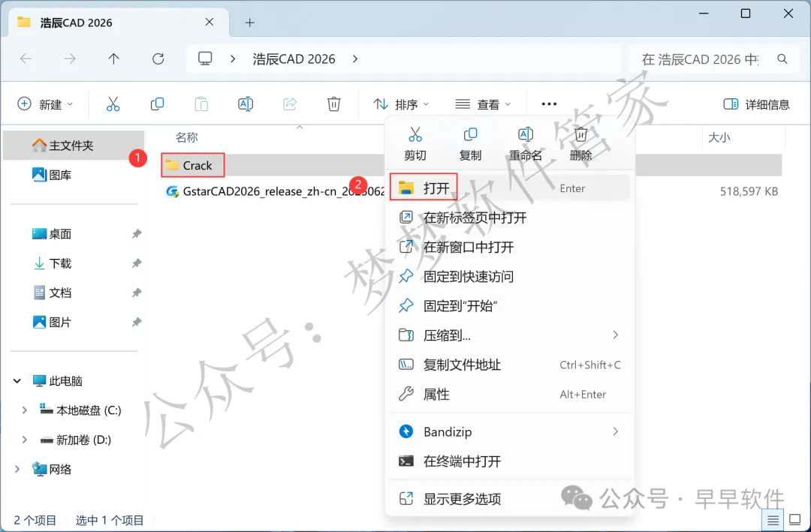Viewport: 811px width, 532px height.
Task: Expand the 网络 tree node
Action: (17, 470)
